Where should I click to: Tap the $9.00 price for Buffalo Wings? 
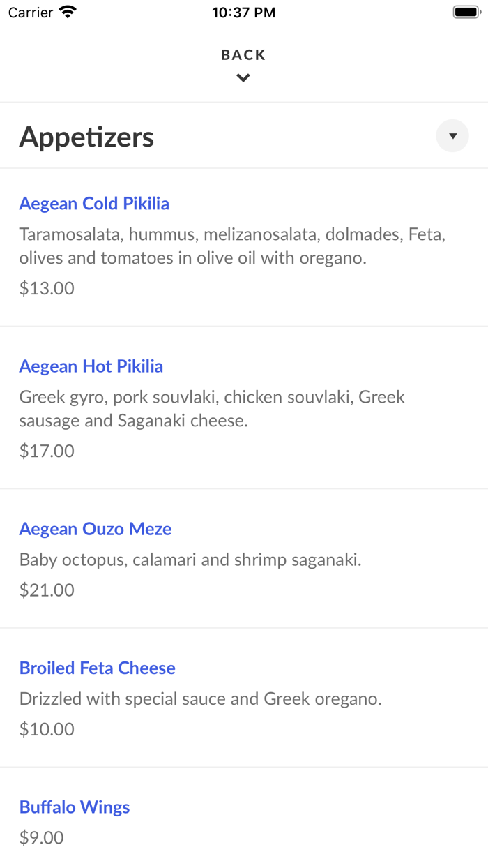coord(41,837)
